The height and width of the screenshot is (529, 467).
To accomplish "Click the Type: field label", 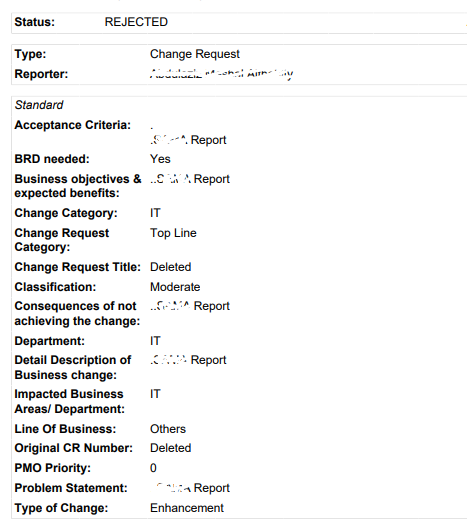I will point(30,54).
